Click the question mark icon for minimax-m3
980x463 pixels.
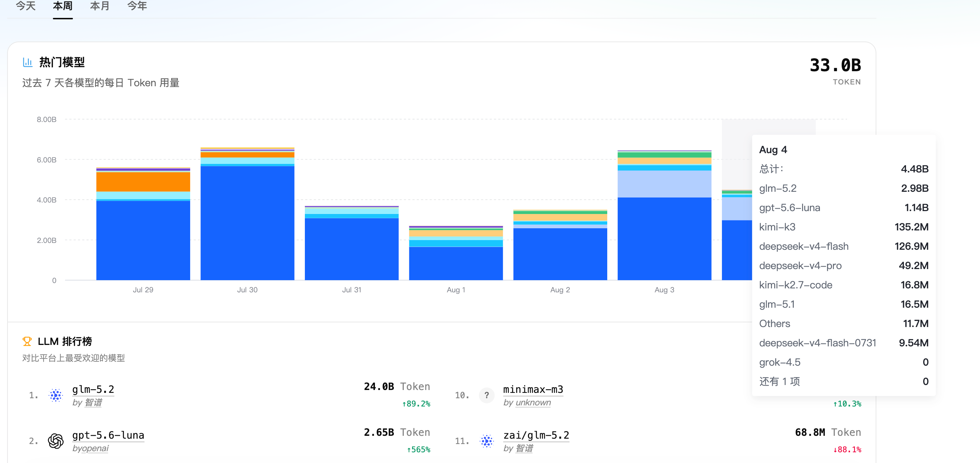click(486, 395)
